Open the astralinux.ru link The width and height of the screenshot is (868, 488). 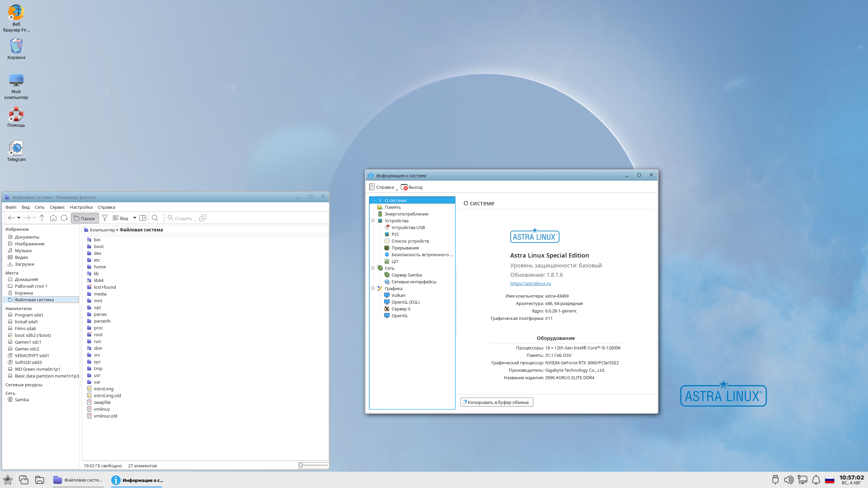coord(530,283)
